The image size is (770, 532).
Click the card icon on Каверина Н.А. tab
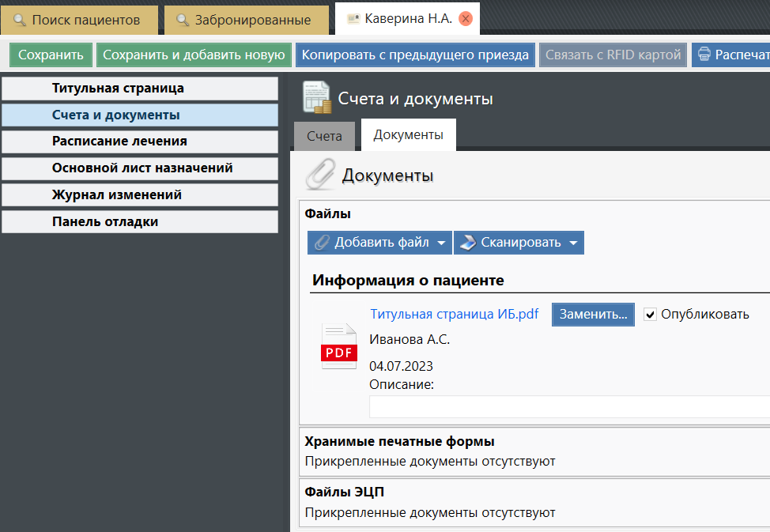[353, 19]
